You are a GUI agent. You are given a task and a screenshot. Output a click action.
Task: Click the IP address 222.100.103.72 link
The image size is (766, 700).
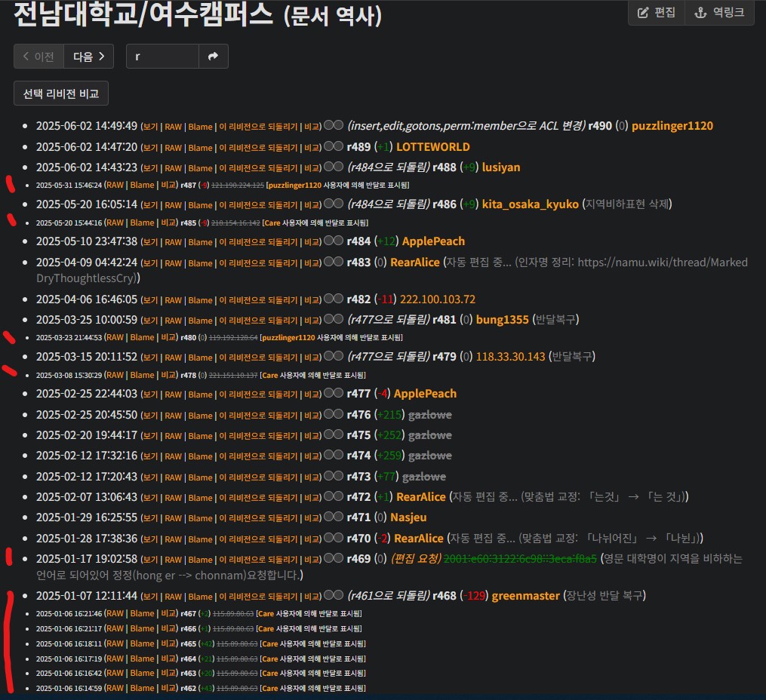pos(438,299)
